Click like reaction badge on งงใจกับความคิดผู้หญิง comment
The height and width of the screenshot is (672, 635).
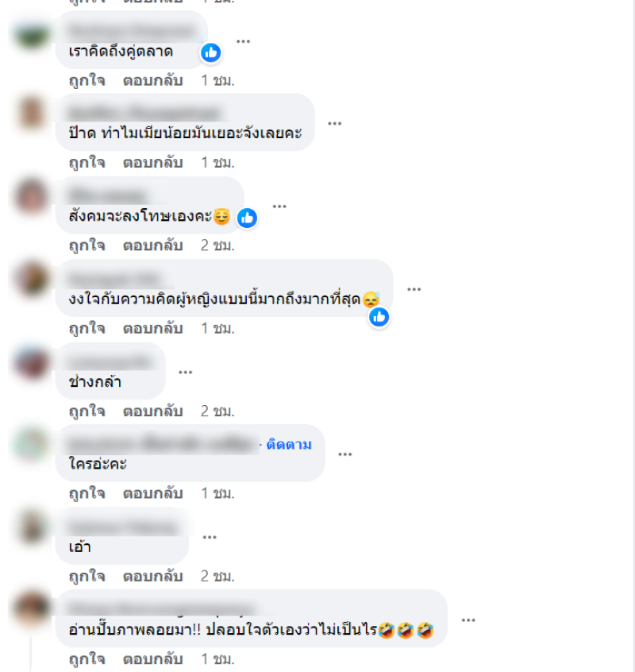tap(379, 317)
